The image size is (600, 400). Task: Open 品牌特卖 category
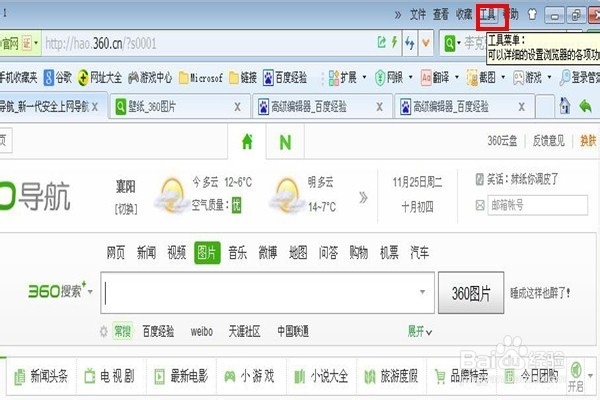point(461,376)
